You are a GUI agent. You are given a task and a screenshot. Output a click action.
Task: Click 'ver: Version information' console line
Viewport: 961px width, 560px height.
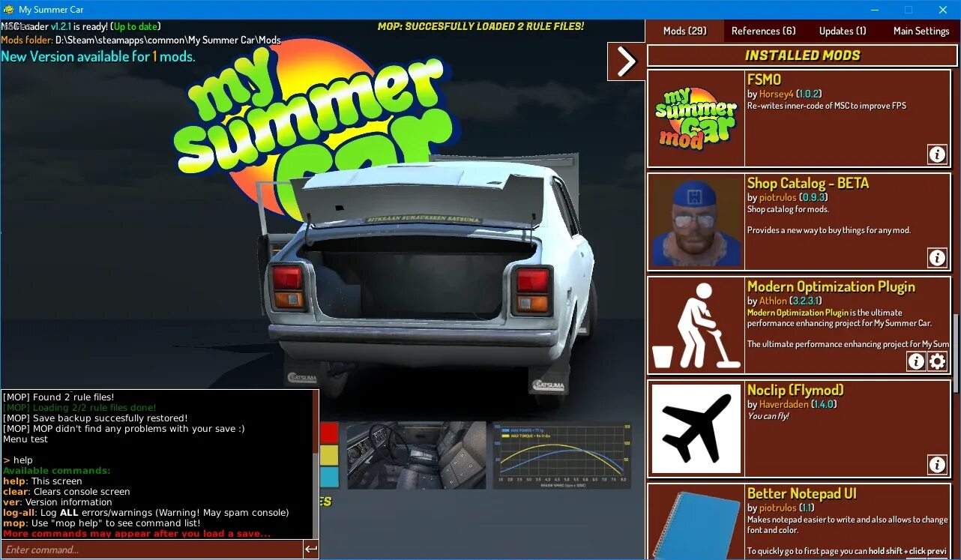point(58,502)
